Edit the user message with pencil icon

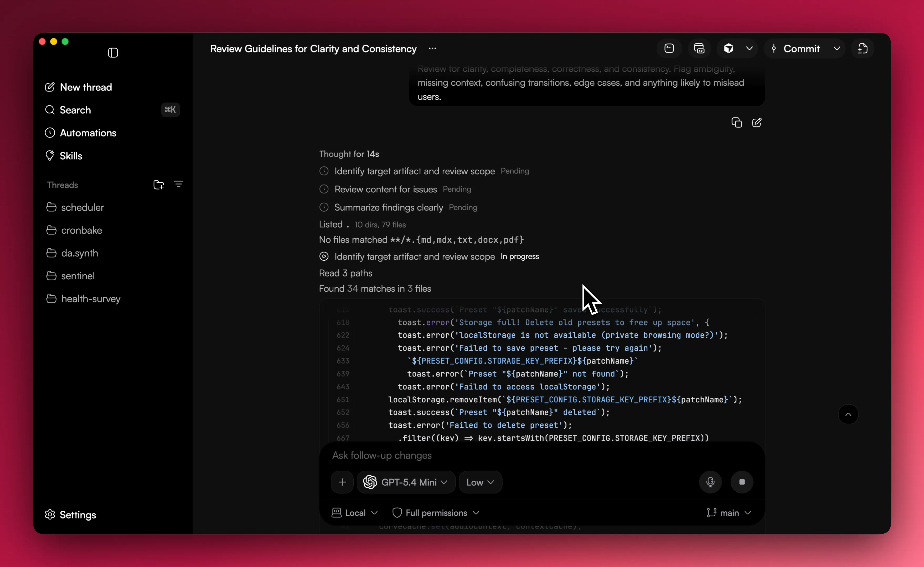tap(757, 123)
